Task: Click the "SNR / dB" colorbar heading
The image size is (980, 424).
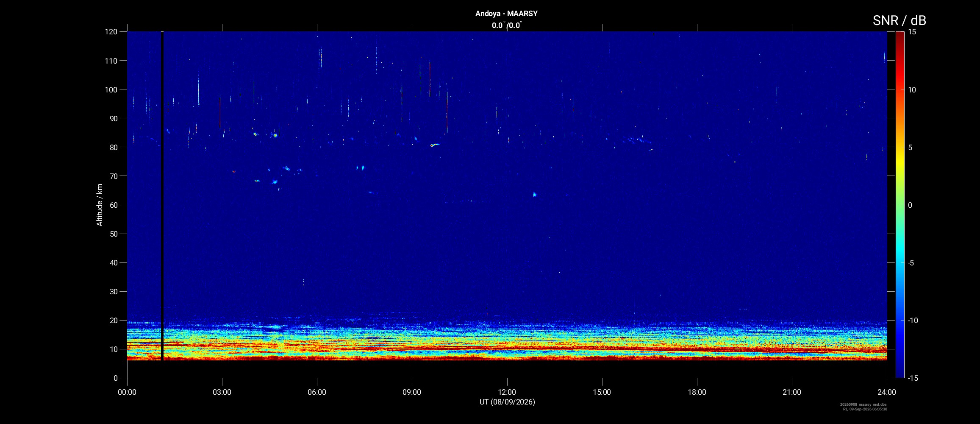Action: pyautogui.click(x=899, y=20)
